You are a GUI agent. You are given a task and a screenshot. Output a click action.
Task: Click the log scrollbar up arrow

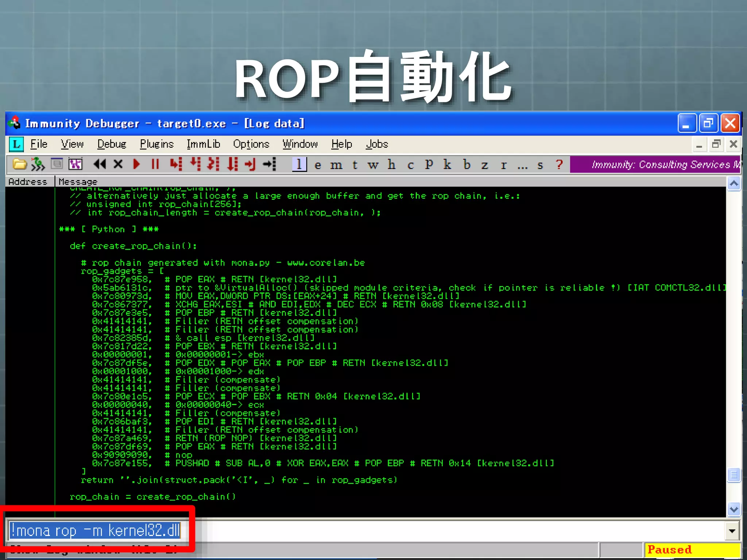(x=734, y=184)
